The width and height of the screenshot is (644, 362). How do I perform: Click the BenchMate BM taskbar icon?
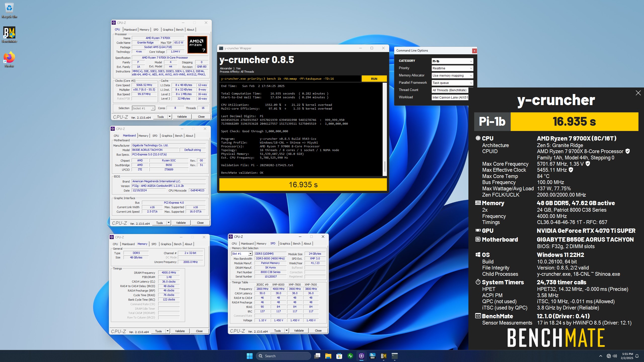click(x=384, y=356)
